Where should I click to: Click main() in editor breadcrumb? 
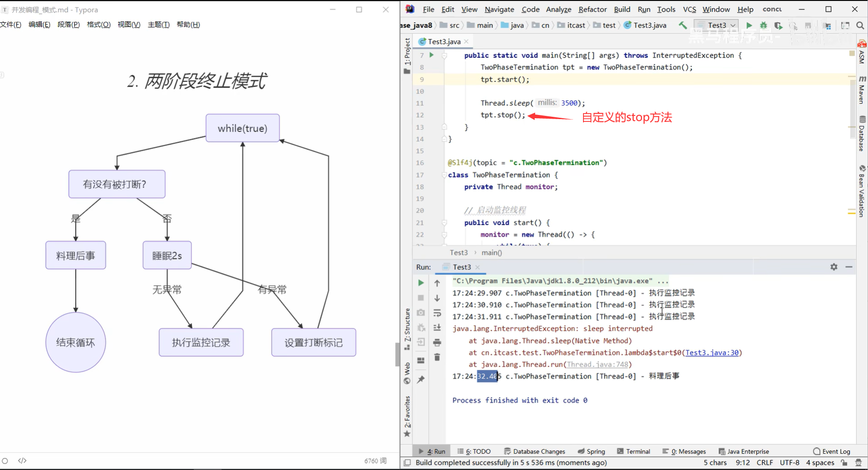[491, 253]
